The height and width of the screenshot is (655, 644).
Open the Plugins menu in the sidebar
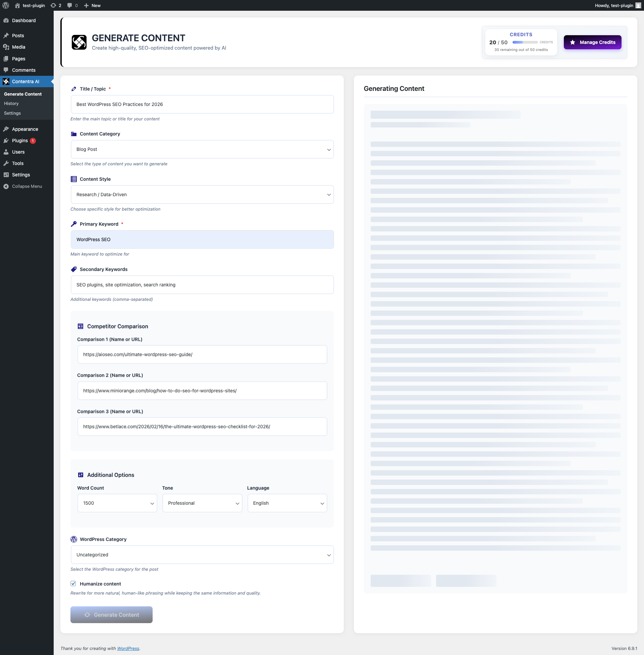(19, 141)
